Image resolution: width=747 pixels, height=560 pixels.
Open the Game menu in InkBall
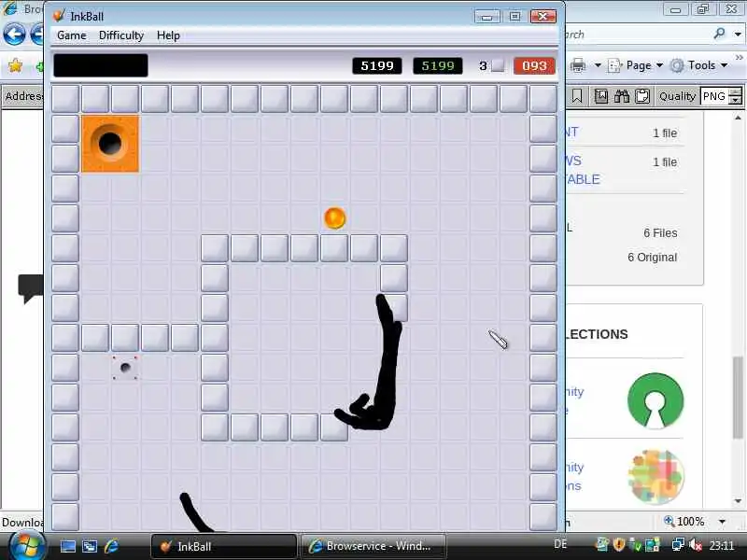point(72,35)
